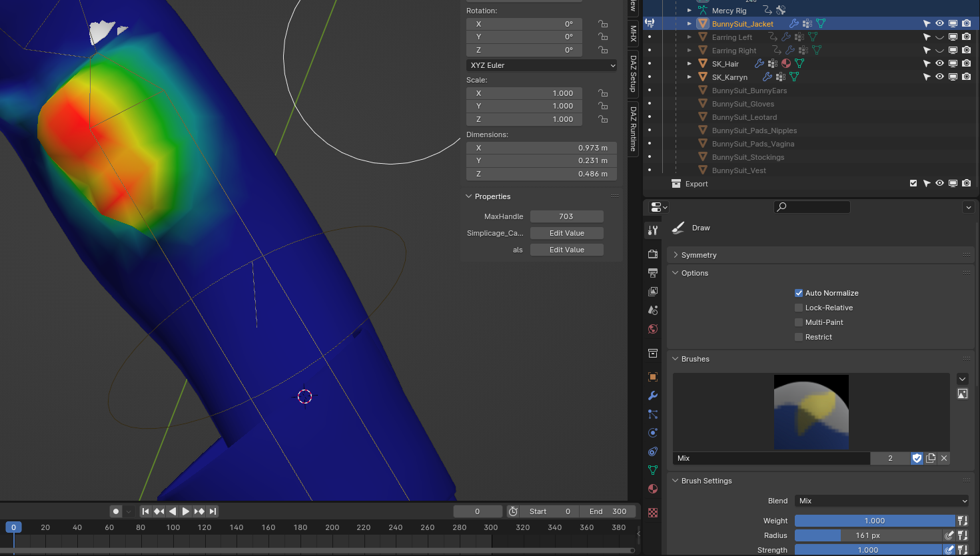980x556 pixels.
Task: Open the View Layer properties tab icon
Action: (653, 292)
